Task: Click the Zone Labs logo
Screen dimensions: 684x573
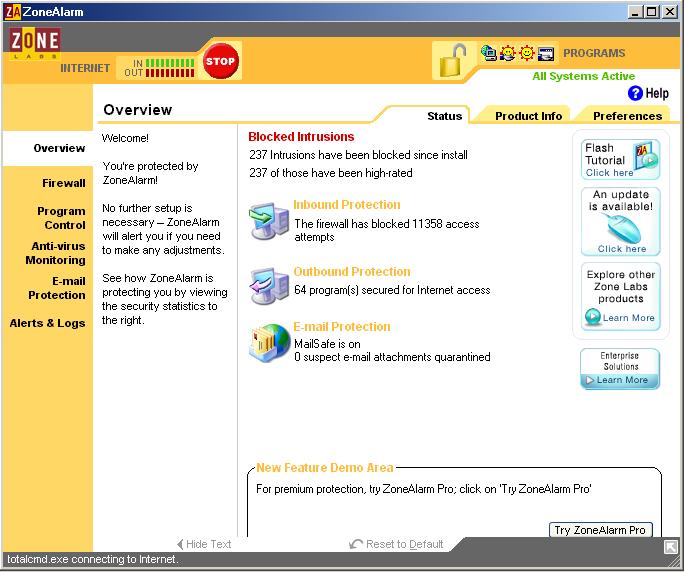Action: click(34, 43)
